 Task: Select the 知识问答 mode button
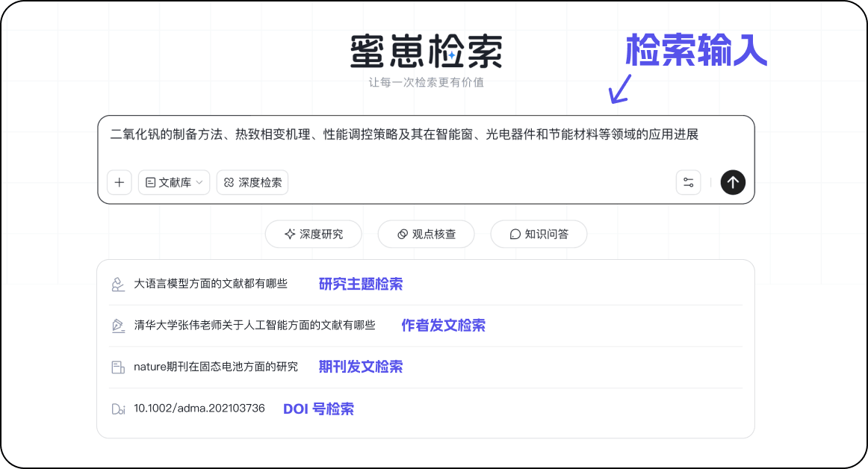tap(539, 234)
